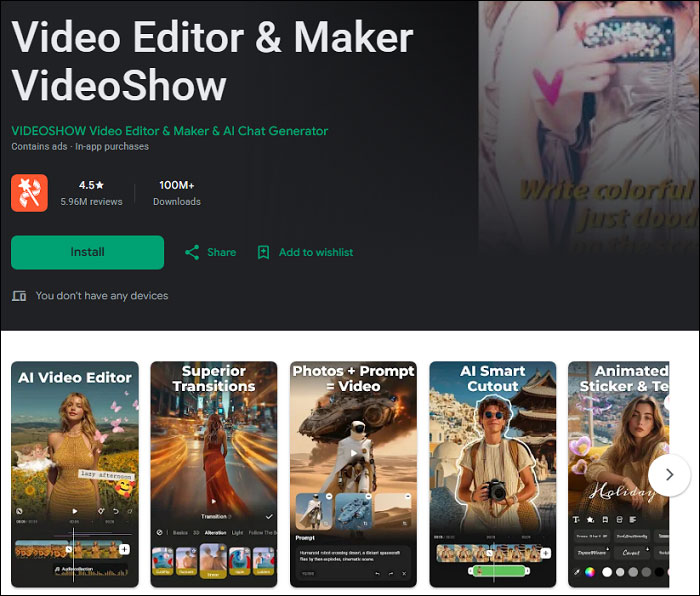Screen dimensions: 700x596
Task: Open the Photos + Prompt = Video screenshot
Action: pyautogui.click(x=353, y=474)
